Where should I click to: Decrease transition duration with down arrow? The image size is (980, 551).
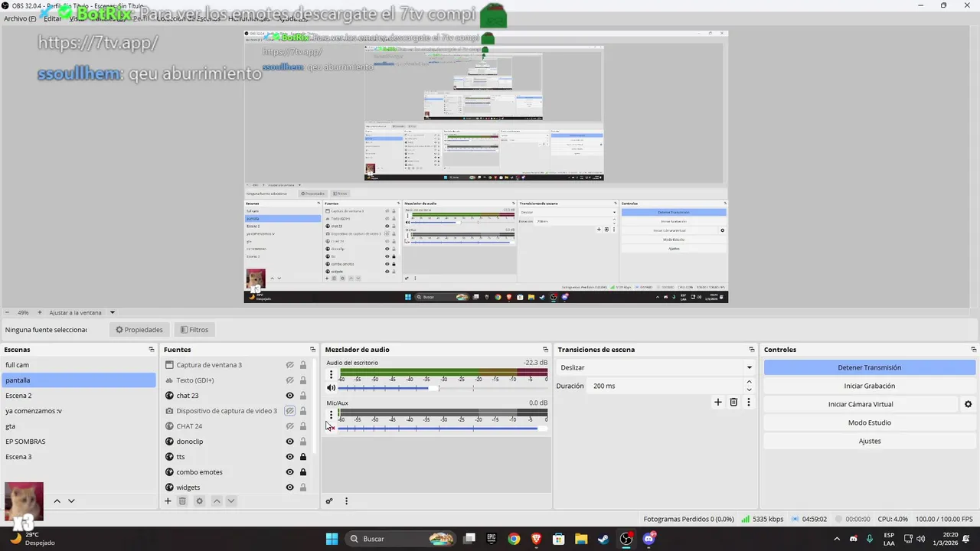point(749,390)
